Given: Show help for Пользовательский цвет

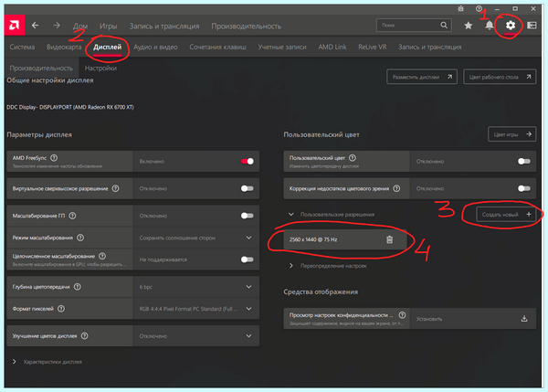Looking at the screenshot, I should tap(353, 158).
